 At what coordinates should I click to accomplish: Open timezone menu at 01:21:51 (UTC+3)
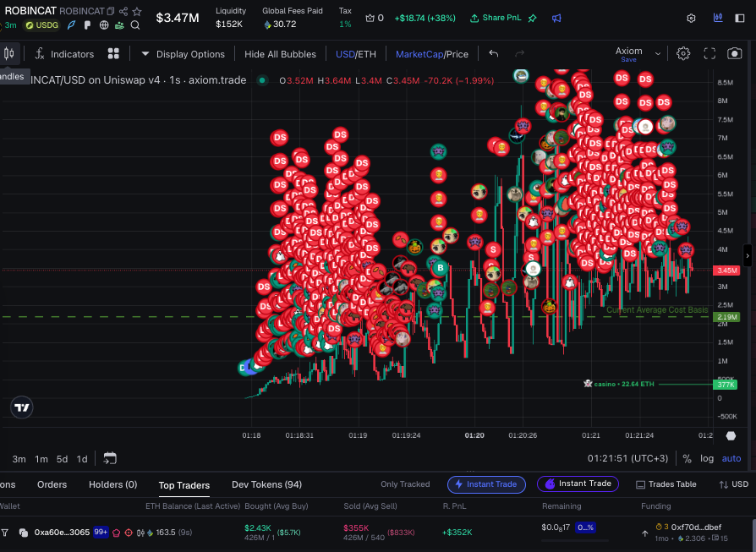[627, 458]
